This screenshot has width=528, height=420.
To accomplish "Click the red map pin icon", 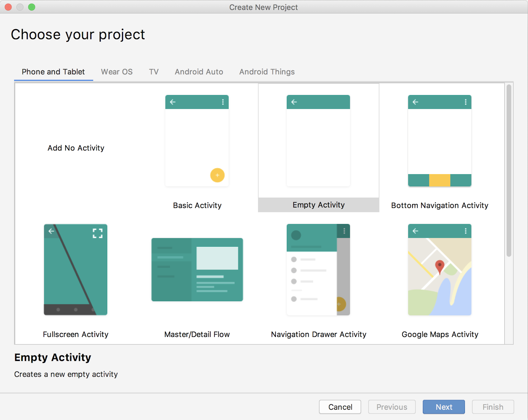I will point(440,266).
